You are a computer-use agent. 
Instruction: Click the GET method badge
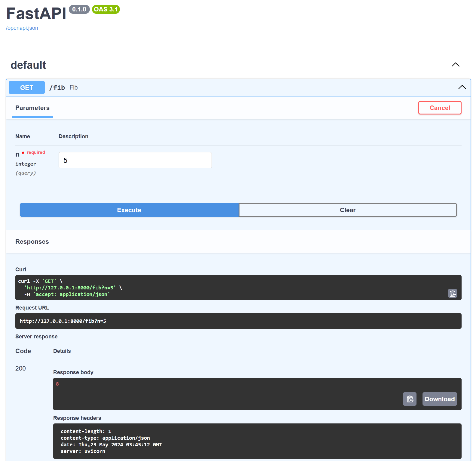tap(27, 87)
